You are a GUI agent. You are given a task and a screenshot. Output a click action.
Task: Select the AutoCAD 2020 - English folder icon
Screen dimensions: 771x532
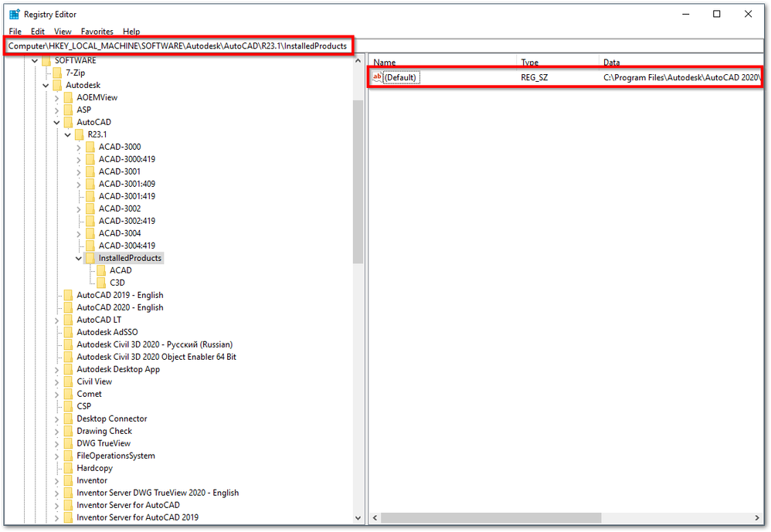68,307
